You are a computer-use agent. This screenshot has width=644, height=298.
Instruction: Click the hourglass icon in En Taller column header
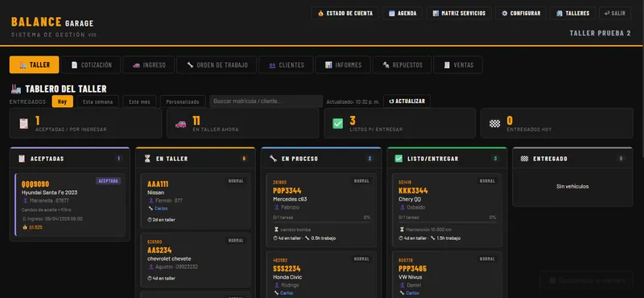click(x=147, y=159)
